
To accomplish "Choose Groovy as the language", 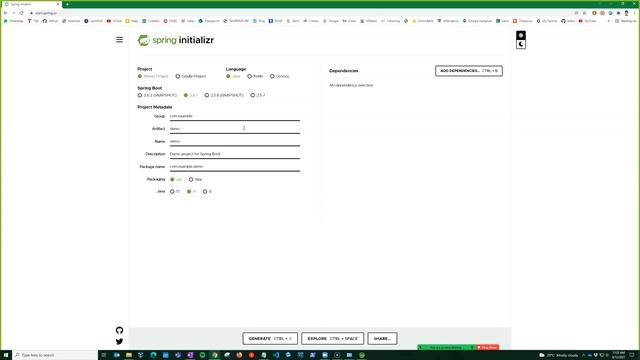I will (x=280, y=76).
